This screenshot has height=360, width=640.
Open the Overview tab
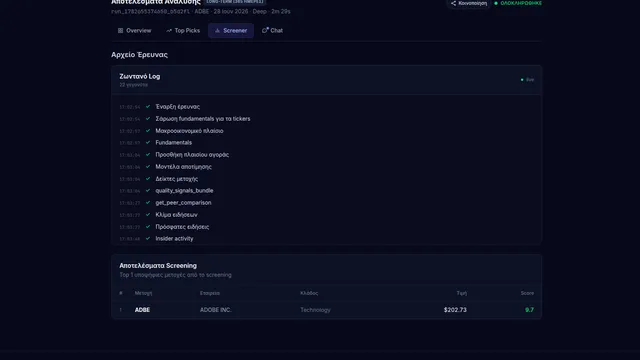click(134, 31)
